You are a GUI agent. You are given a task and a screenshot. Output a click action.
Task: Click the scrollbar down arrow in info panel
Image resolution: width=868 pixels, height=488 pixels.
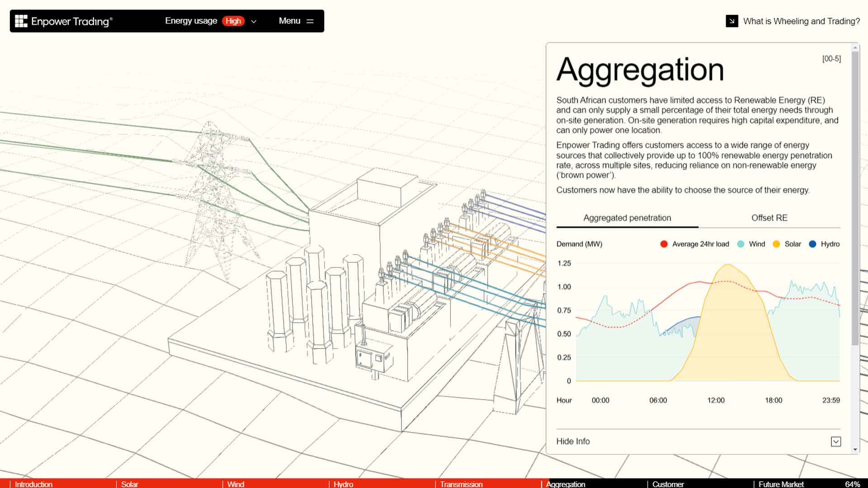click(x=855, y=450)
